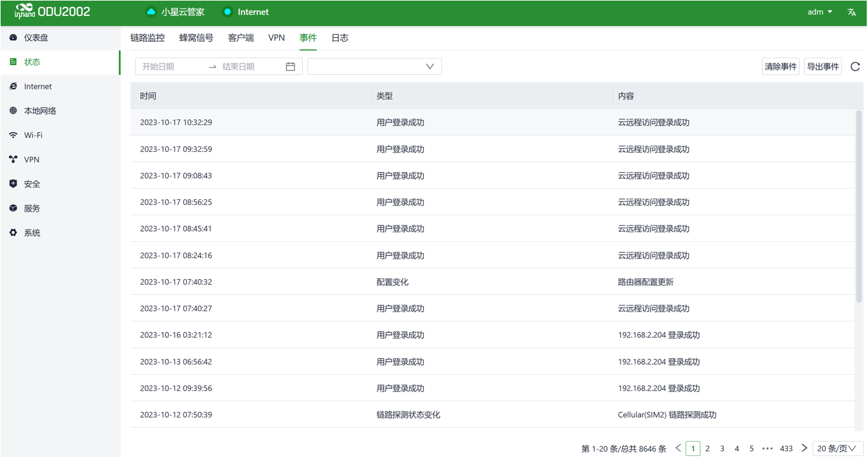Viewport: 868px width, 457px height.
Task: Switch to 日志 tab
Action: 340,38
